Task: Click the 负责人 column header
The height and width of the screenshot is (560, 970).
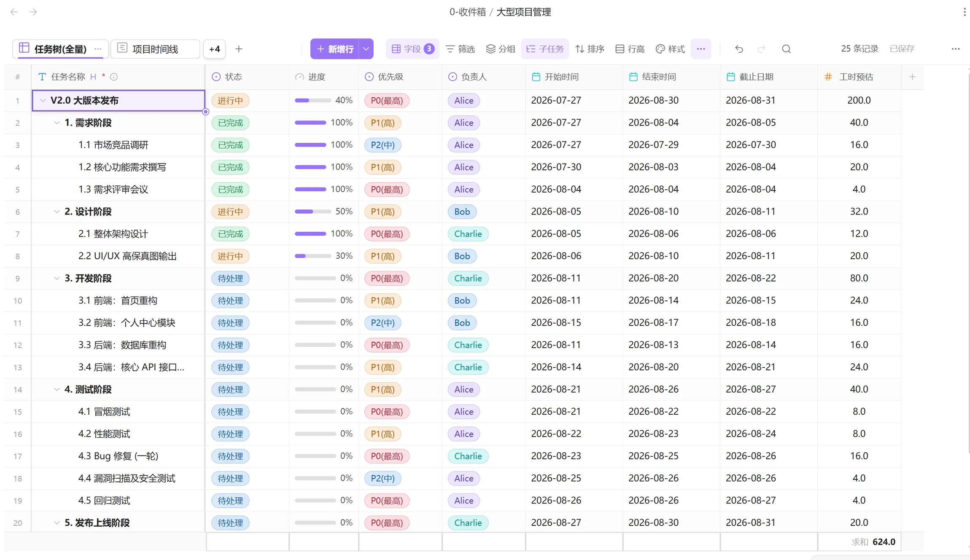Action: 484,77
